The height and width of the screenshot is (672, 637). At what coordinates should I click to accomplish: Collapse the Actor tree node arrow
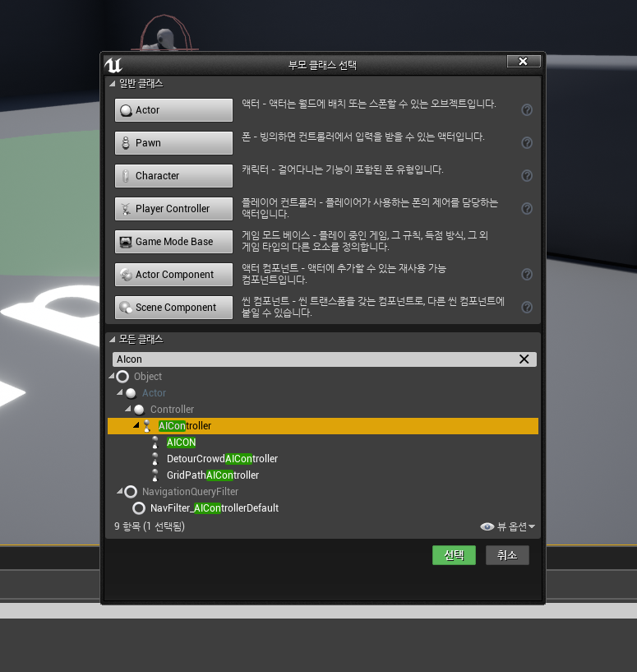coord(120,392)
